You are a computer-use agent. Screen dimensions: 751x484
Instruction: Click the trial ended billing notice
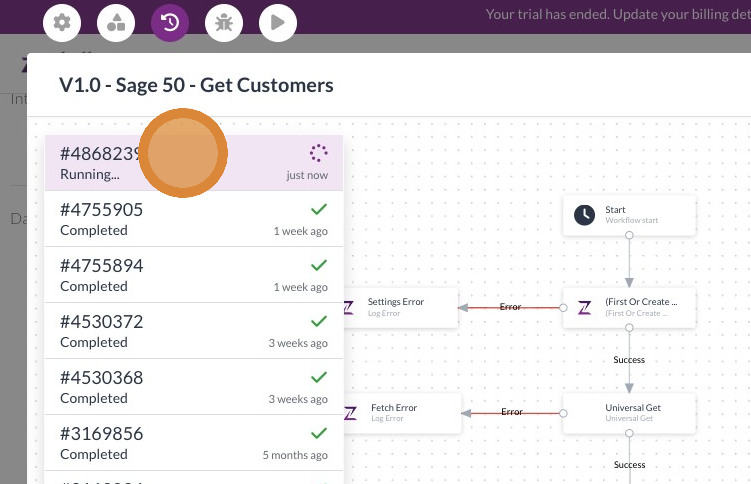[x=618, y=14]
